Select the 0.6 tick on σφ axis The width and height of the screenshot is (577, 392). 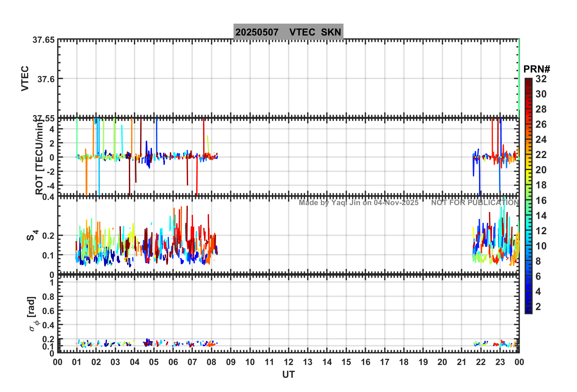click(48, 311)
